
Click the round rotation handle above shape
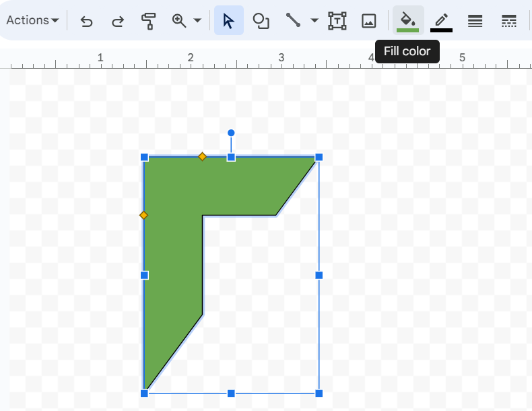[231, 133]
